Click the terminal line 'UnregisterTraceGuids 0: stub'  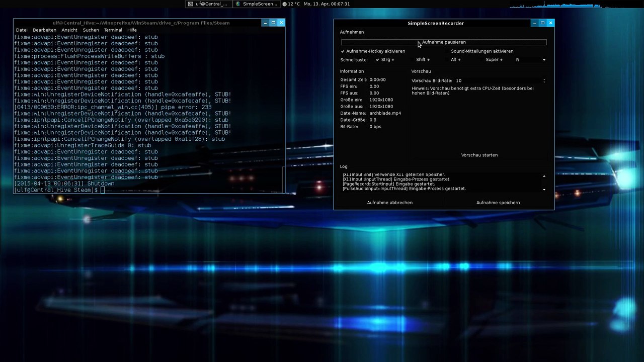(83, 145)
